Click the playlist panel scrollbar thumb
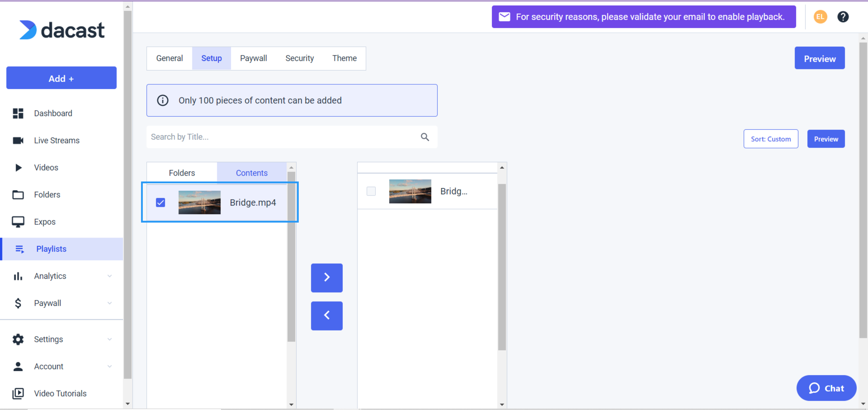The height and width of the screenshot is (410, 868). click(x=502, y=267)
